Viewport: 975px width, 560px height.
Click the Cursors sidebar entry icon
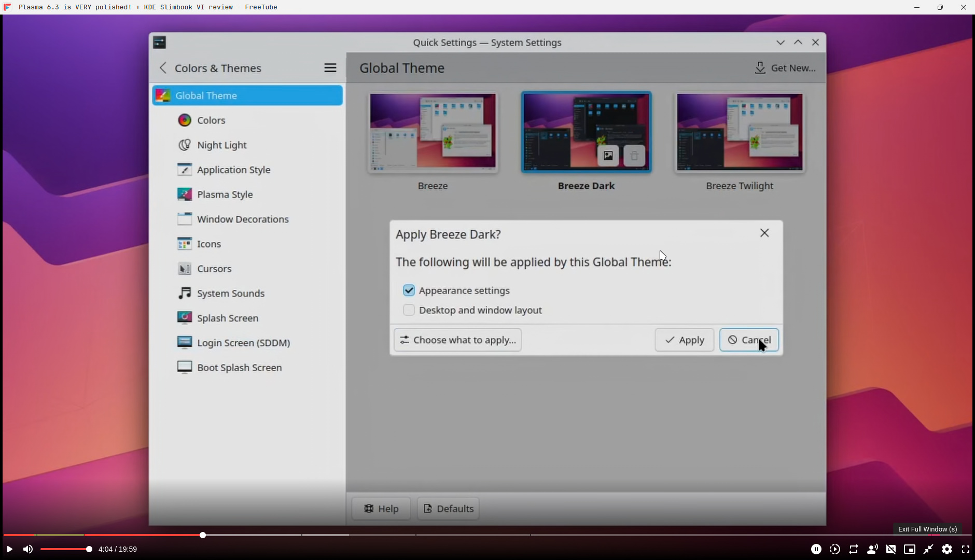click(x=185, y=269)
